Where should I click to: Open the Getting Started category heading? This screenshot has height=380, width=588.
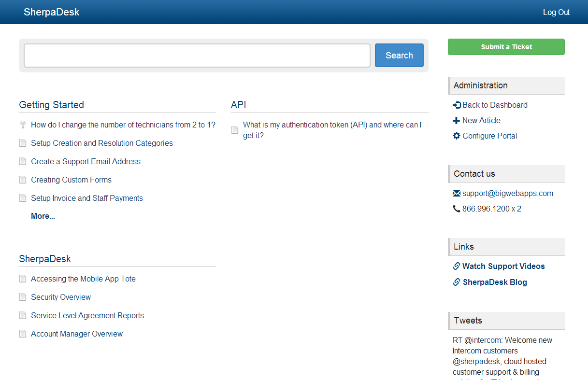(x=52, y=105)
